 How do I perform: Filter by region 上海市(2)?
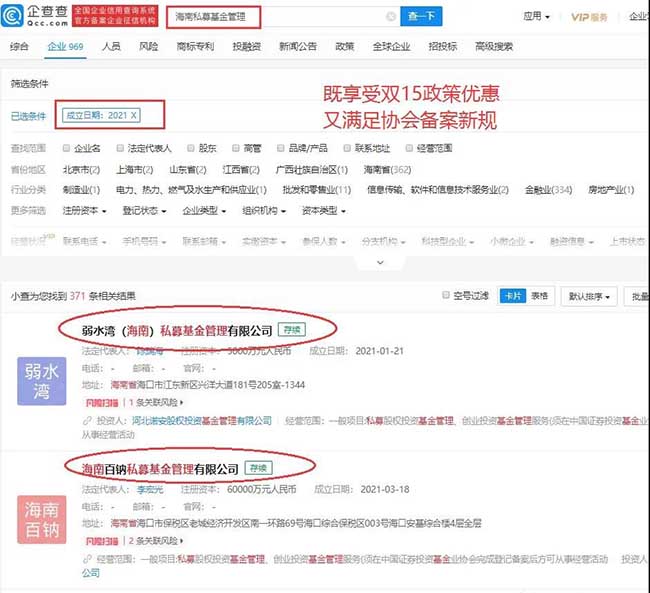tap(134, 170)
